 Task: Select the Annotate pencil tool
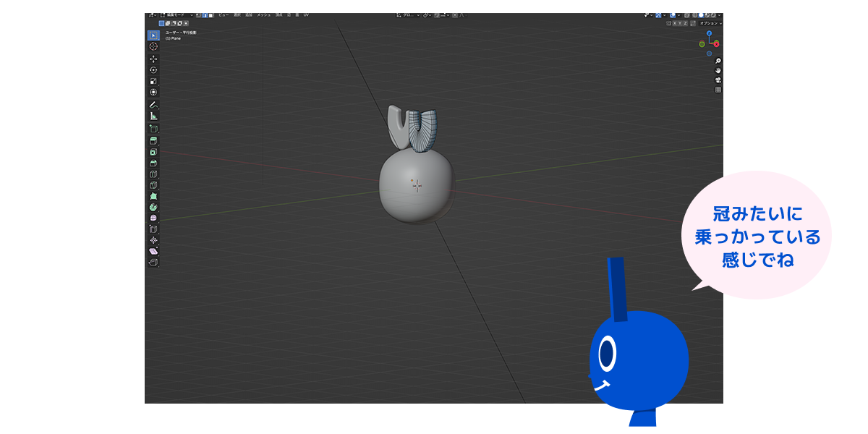pyautogui.click(x=153, y=105)
